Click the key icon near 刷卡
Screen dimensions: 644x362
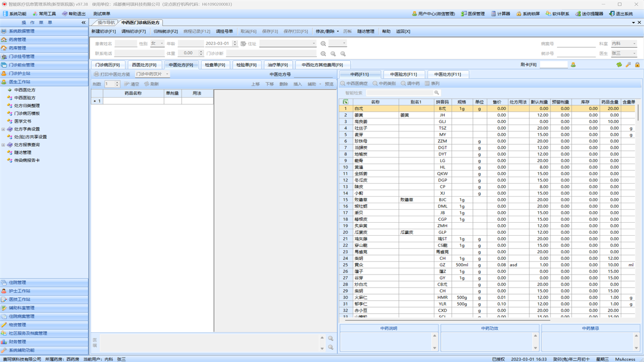[x=628, y=65]
